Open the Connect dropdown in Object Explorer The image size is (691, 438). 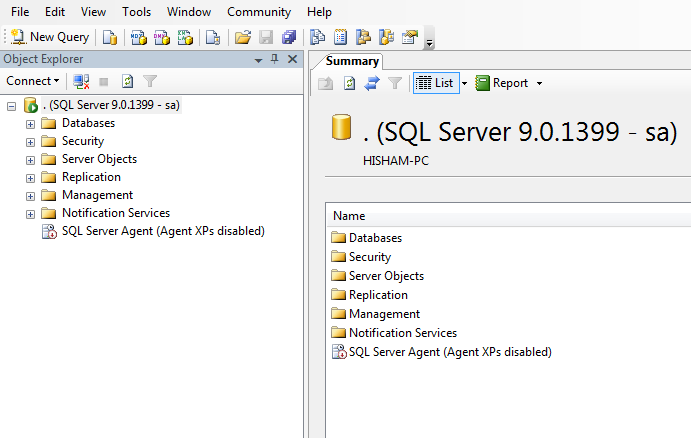(x=33, y=81)
